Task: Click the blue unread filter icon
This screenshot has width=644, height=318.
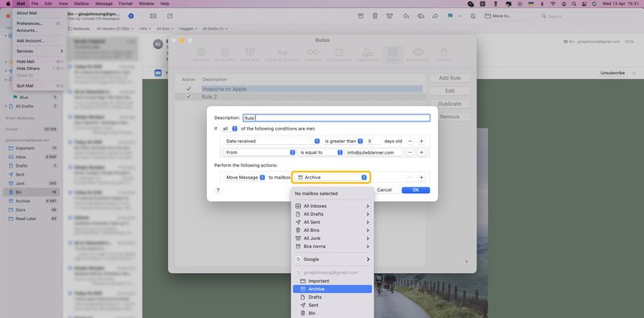Action: pyautogui.click(x=131, y=16)
